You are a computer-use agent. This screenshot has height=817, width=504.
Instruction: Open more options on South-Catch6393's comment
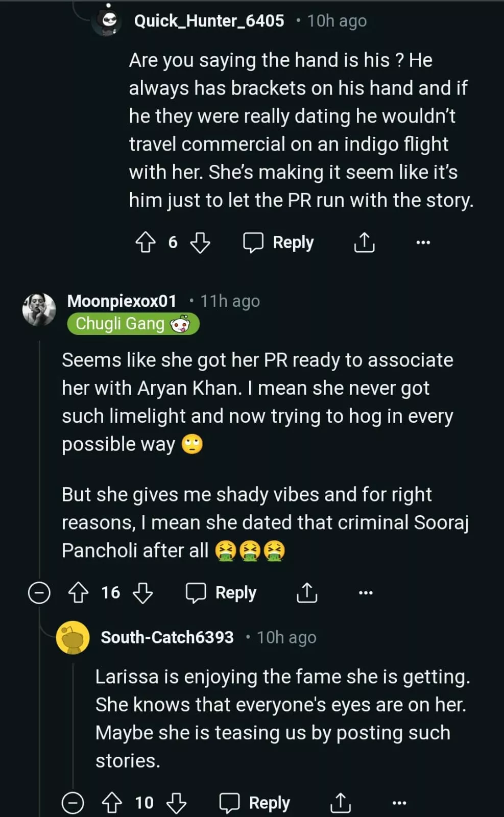[x=399, y=803]
